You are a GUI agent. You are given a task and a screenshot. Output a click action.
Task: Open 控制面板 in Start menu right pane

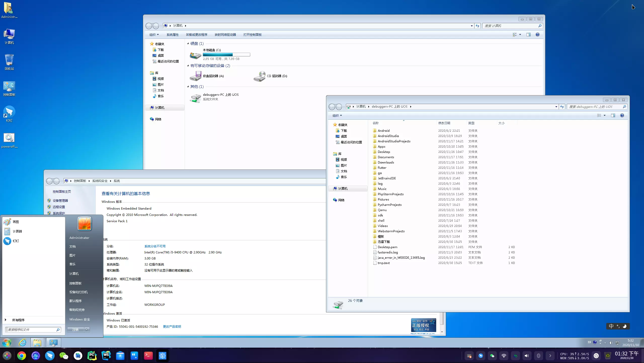point(75,283)
